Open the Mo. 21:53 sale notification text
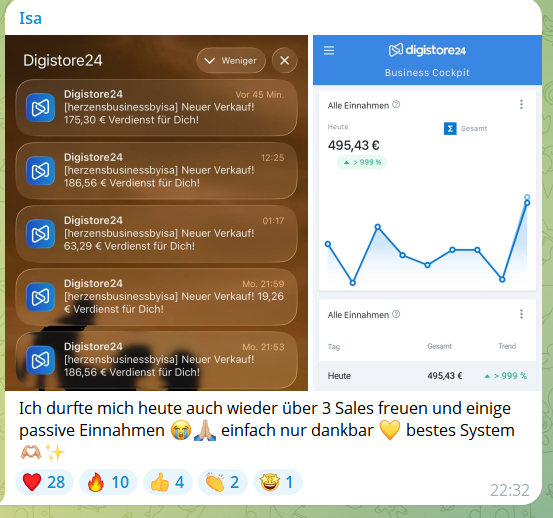Screen dimensions: 553x518 click(x=159, y=366)
